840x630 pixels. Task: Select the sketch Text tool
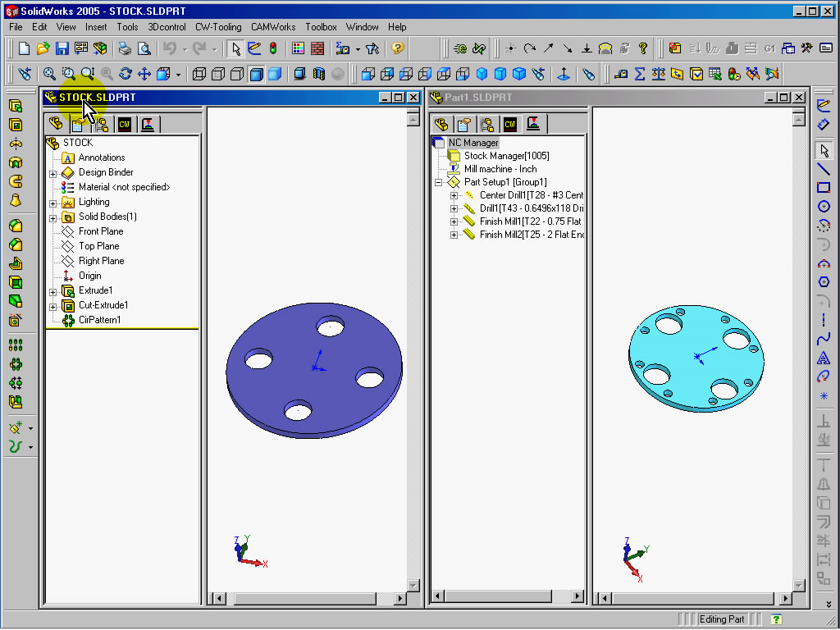click(824, 358)
